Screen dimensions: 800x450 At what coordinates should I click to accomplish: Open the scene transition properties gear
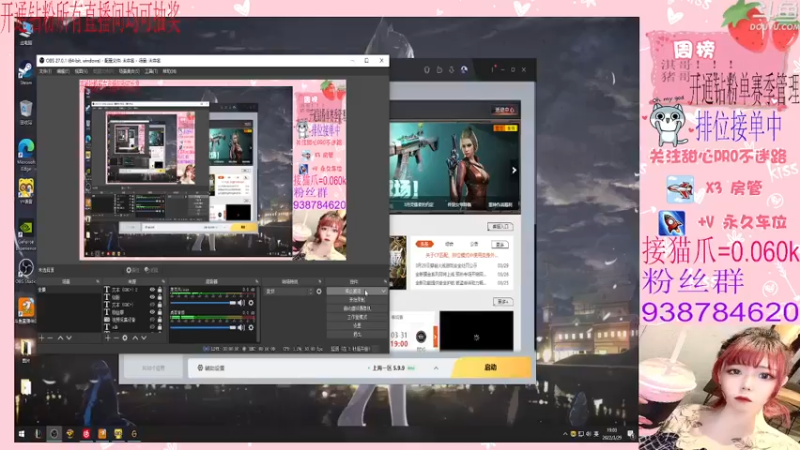coord(319,291)
